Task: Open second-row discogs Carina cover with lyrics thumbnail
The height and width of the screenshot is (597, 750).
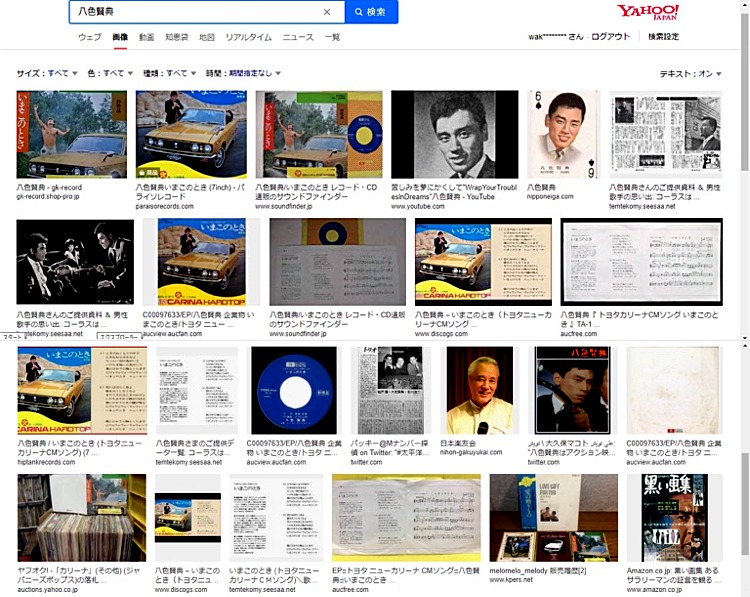Action: 483,262
